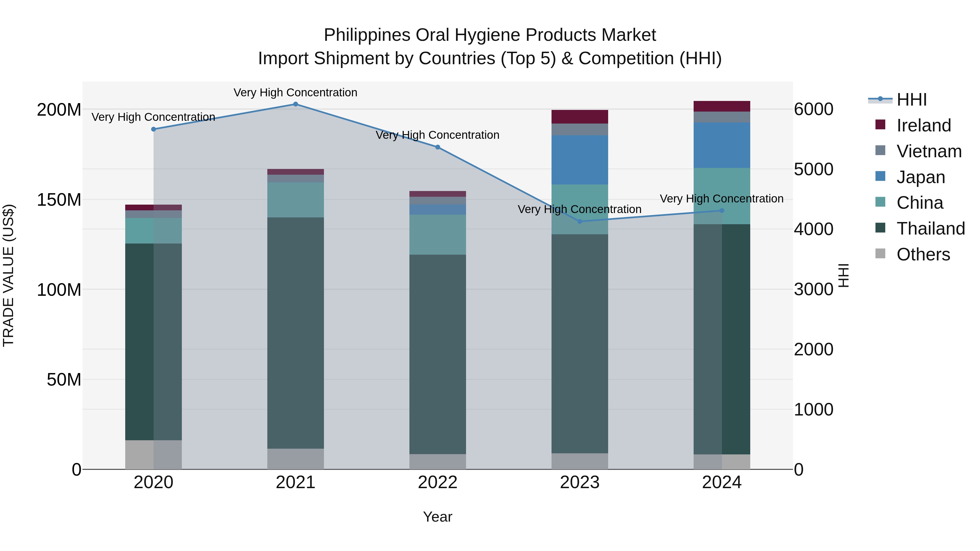This screenshot has width=980, height=551.
Task: Click the Ireland maroon legend swatch
Action: coord(880,124)
